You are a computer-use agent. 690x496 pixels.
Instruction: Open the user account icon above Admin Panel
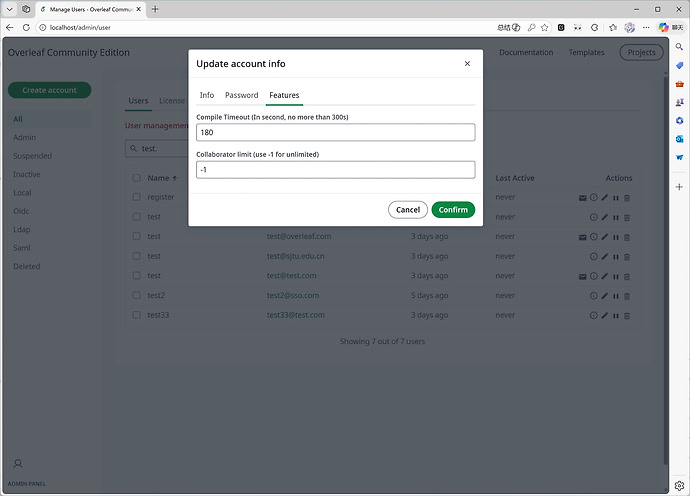tap(18, 463)
